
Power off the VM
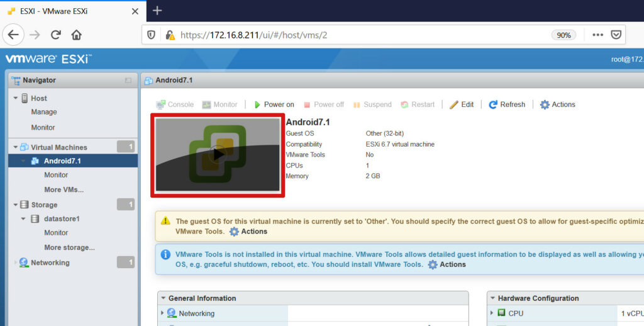point(324,104)
